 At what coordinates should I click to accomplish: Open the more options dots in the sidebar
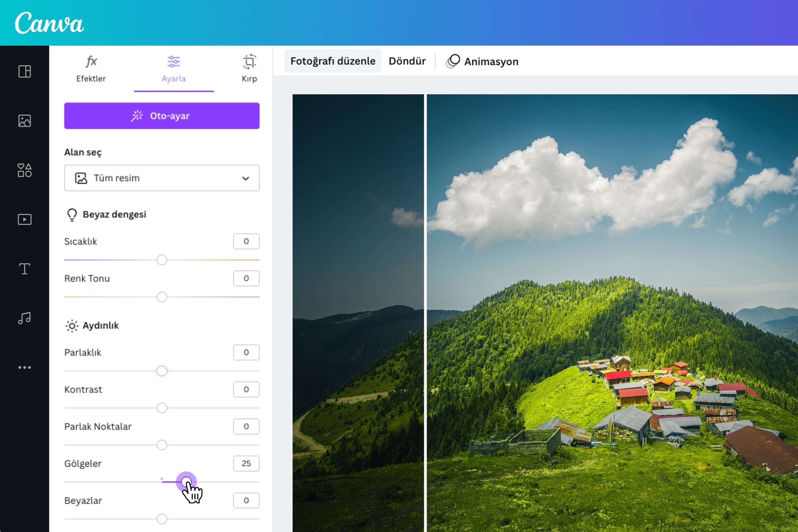pyautogui.click(x=24, y=368)
